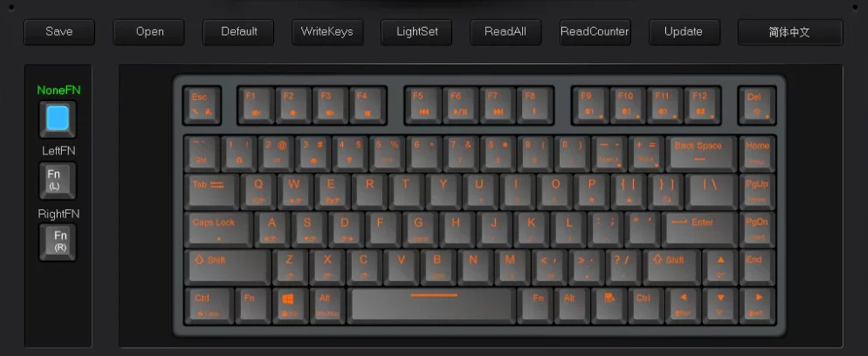Image resolution: width=868 pixels, height=356 pixels.
Task: Open the 简体中文 language selector
Action: pyautogui.click(x=790, y=32)
